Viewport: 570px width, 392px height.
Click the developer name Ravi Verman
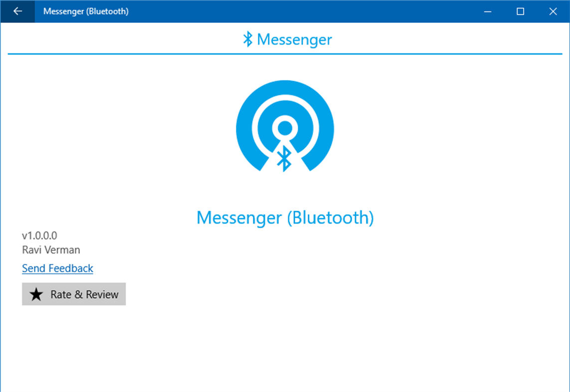51,250
